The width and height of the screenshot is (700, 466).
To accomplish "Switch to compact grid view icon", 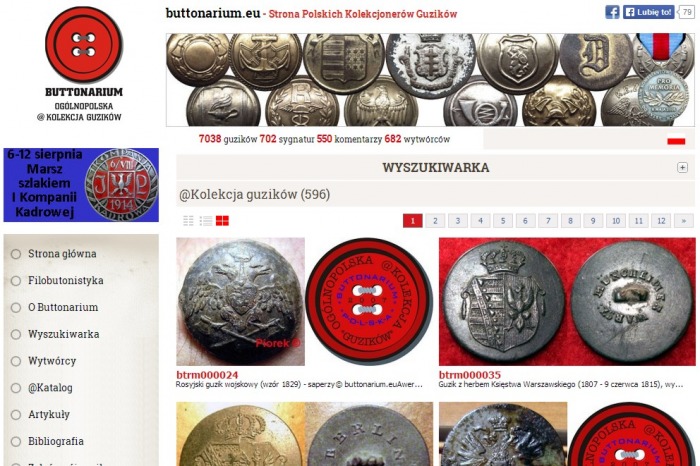I will [188, 221].
